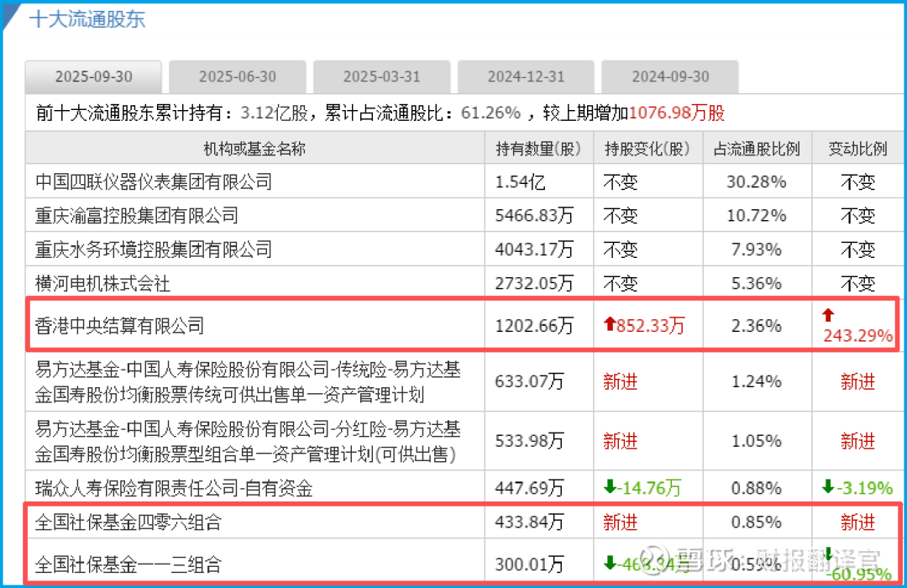
Task: Click the 533.98万 holding value
Action: click(529, 441)
